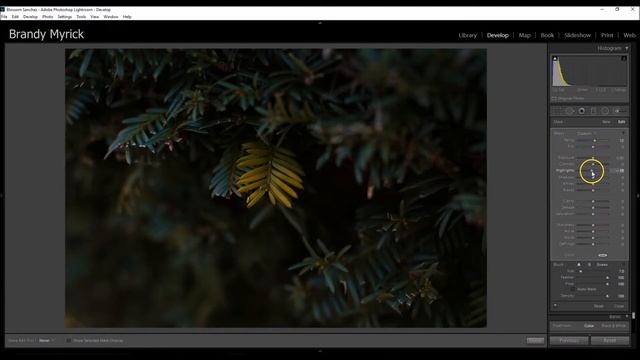Show the bottom filmstrip panel arrow
This screenshot has height=360, width=640.
click(320, 351)
